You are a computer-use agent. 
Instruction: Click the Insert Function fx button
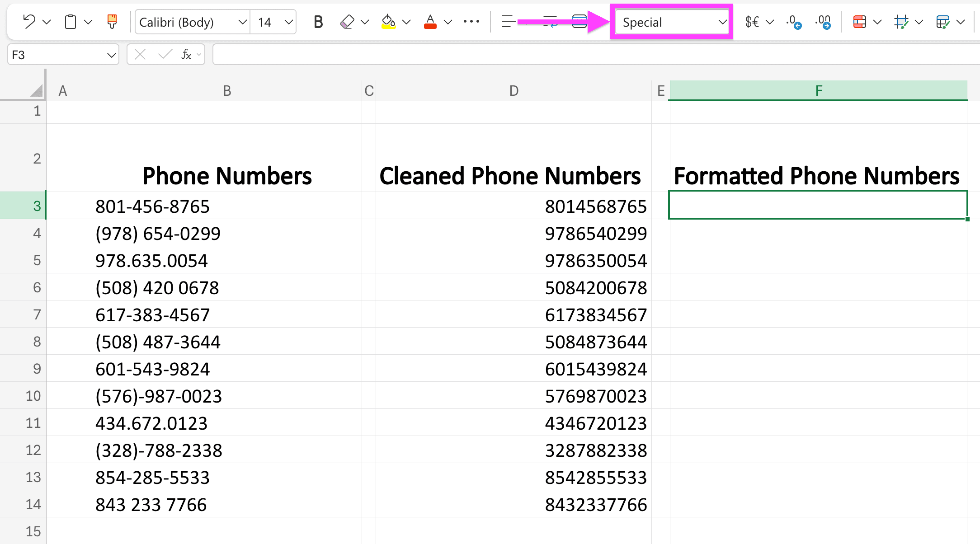pyautogui.click(x=187, y=54)
